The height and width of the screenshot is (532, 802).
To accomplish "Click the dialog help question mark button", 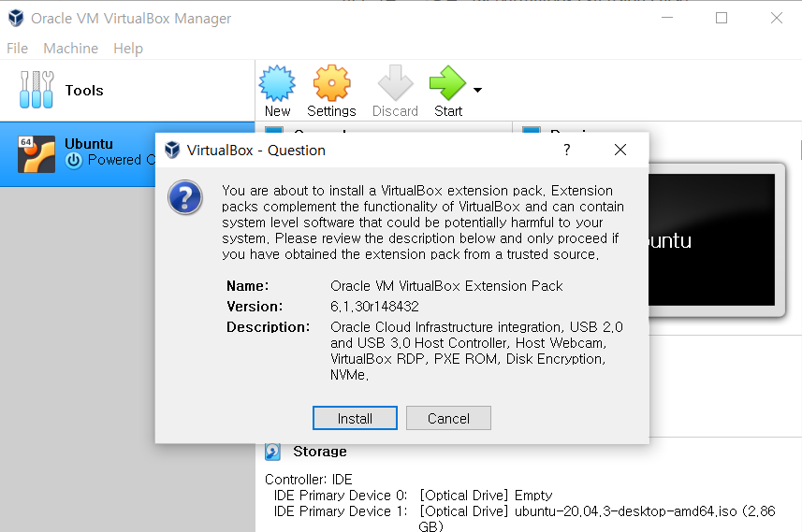I will [567, 150].
